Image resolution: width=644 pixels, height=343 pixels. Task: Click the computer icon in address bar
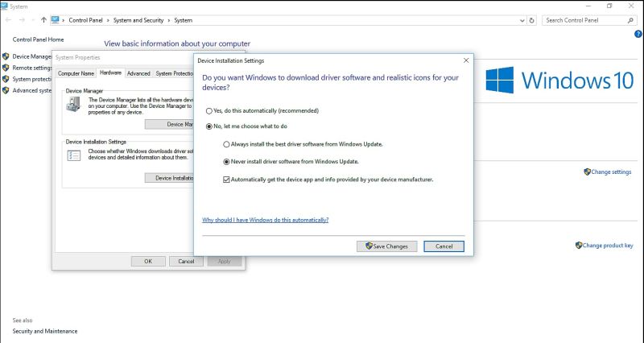(x=55, y=20)
